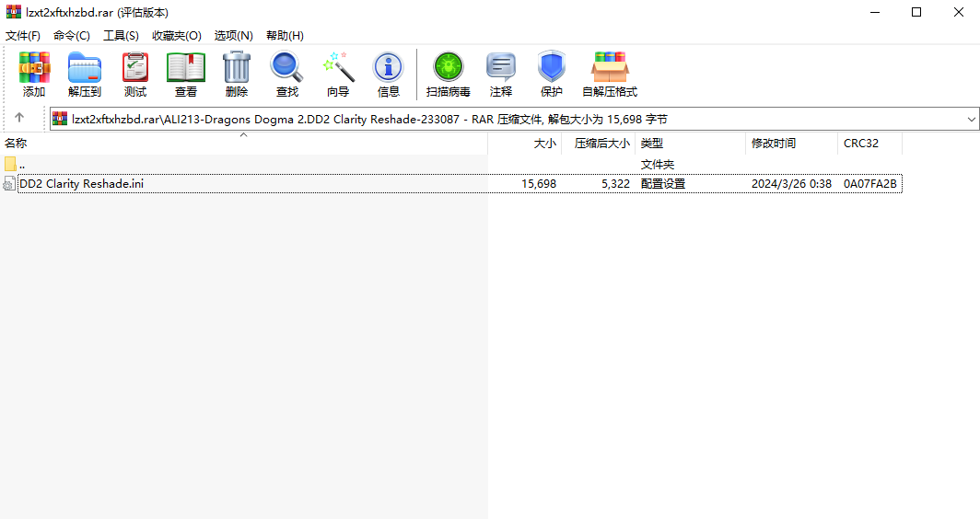Image resolution: width=980 pixels, height=519 pixels.
Task: Expand the archive path dropdown arrow
Action: [x=972, y=119]
